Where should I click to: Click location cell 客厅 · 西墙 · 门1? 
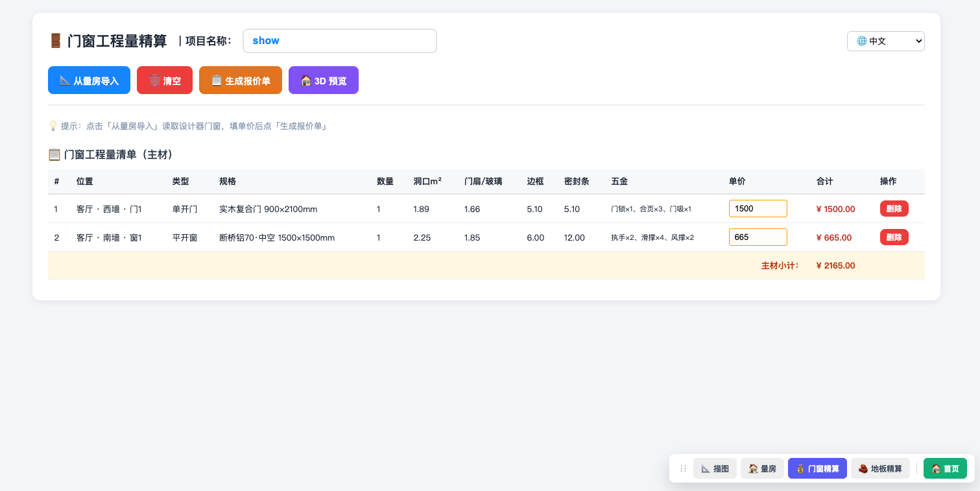click(109, 209)
